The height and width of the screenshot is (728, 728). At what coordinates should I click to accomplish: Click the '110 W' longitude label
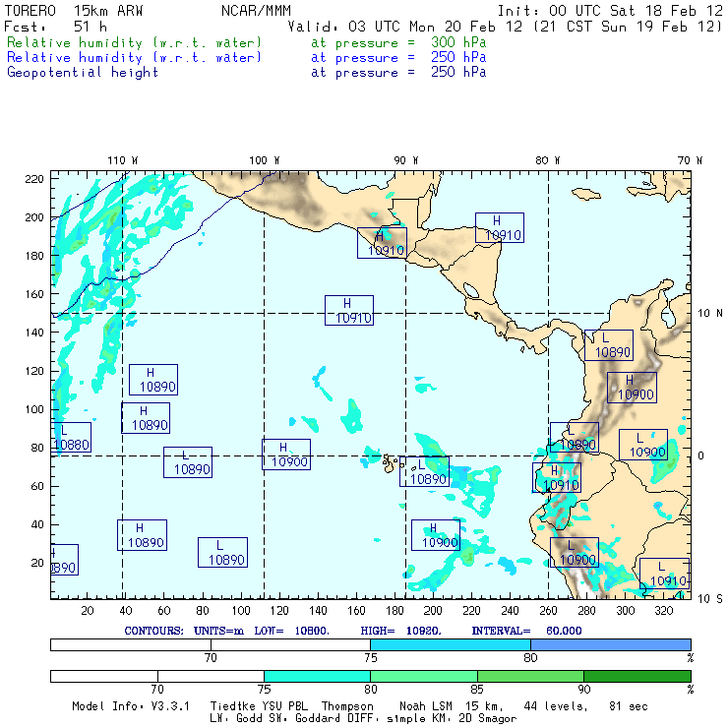pyautogui.click(x=123, y=160)
